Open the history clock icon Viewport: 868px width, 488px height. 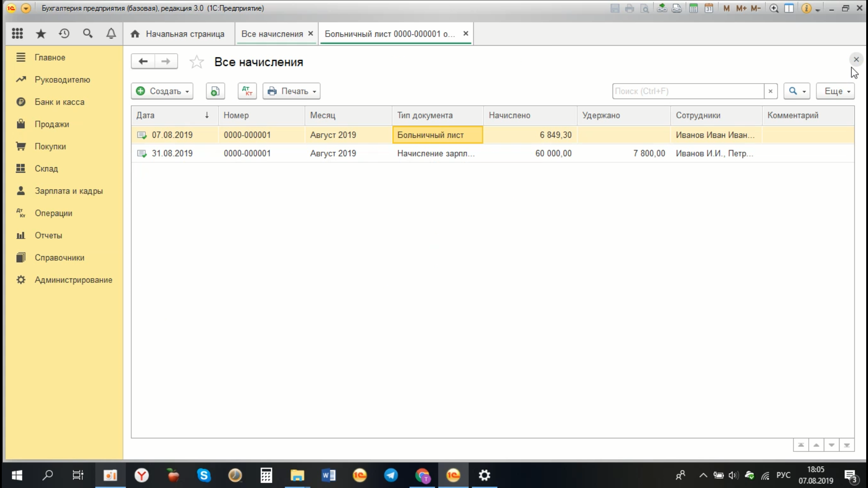(x=64, y=33)
